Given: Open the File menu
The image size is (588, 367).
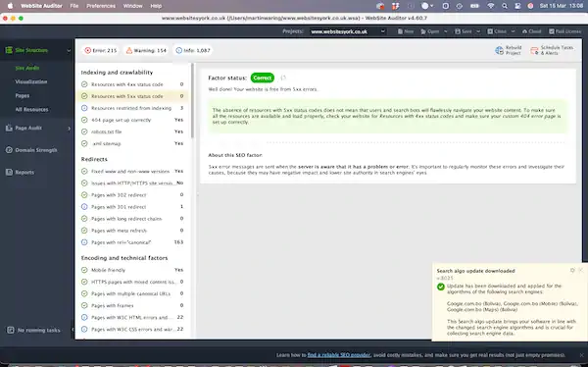Looking at the screenshot, I should [74, 6].
